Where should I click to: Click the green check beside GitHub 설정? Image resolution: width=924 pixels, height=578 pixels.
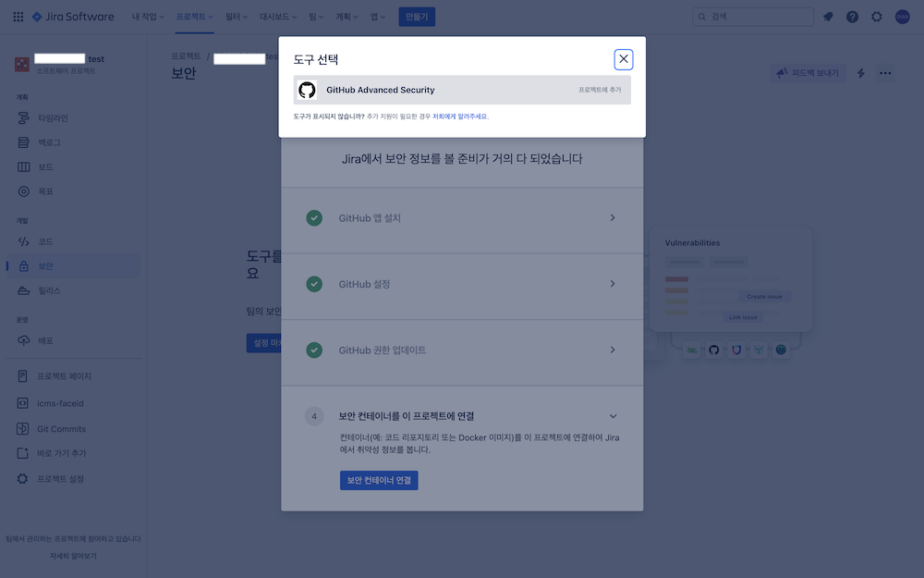314,284
